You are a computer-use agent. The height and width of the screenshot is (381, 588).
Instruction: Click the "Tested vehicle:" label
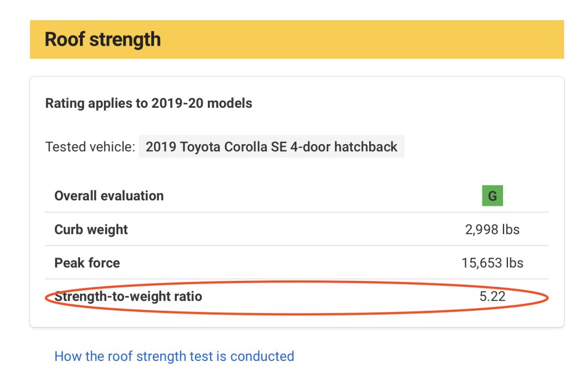pos(90,147)
